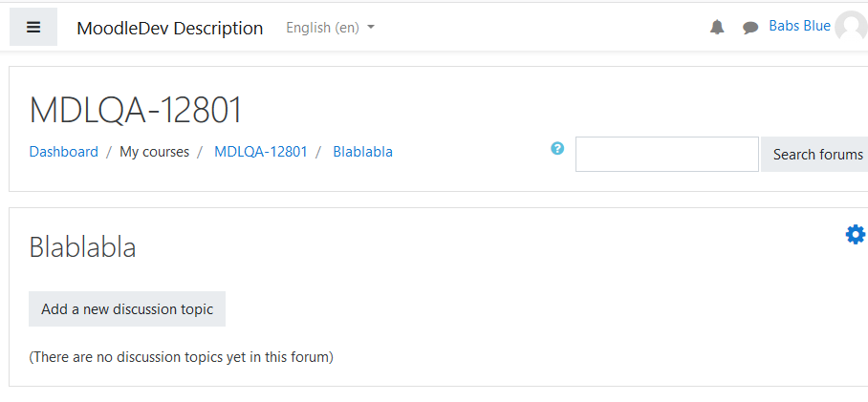Expand the English (en) language dropdown
Image resolution: width=868 pixels, height=402 pixels.
(330, 27)
